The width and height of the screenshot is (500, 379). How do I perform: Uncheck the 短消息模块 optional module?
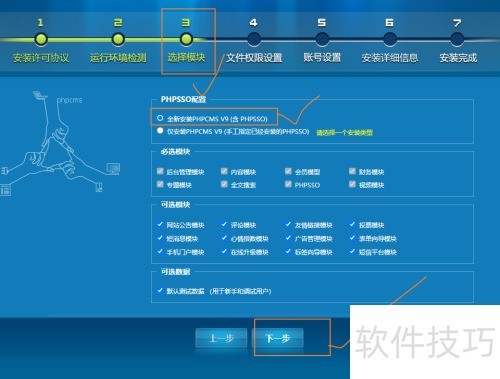[160, 238]
